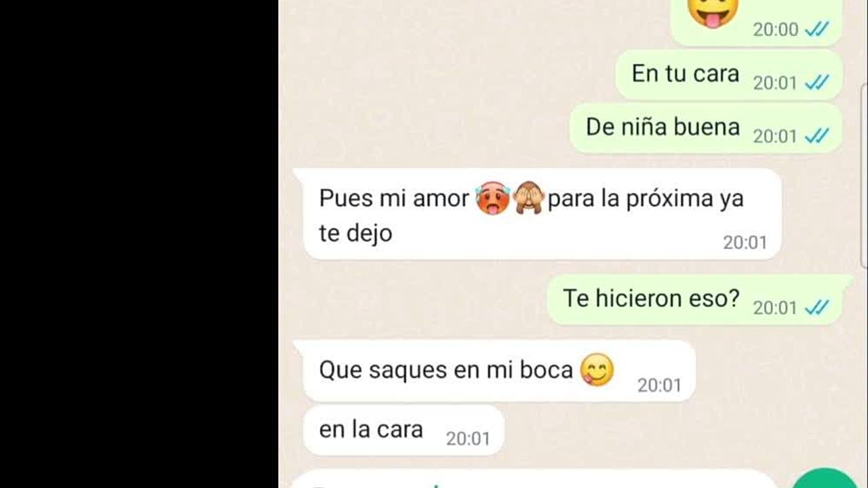868x488 pixels.
Task: Select the "En tu cara" message bubble
Action: [729, 75]
